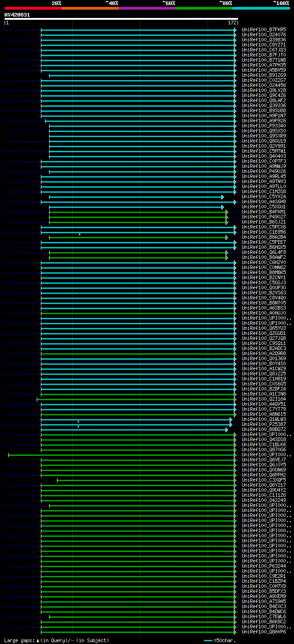This screenshot has height=644, width=294.
Task: Click UniRef100_C9SQ11 label
Action: click(264, 343)
